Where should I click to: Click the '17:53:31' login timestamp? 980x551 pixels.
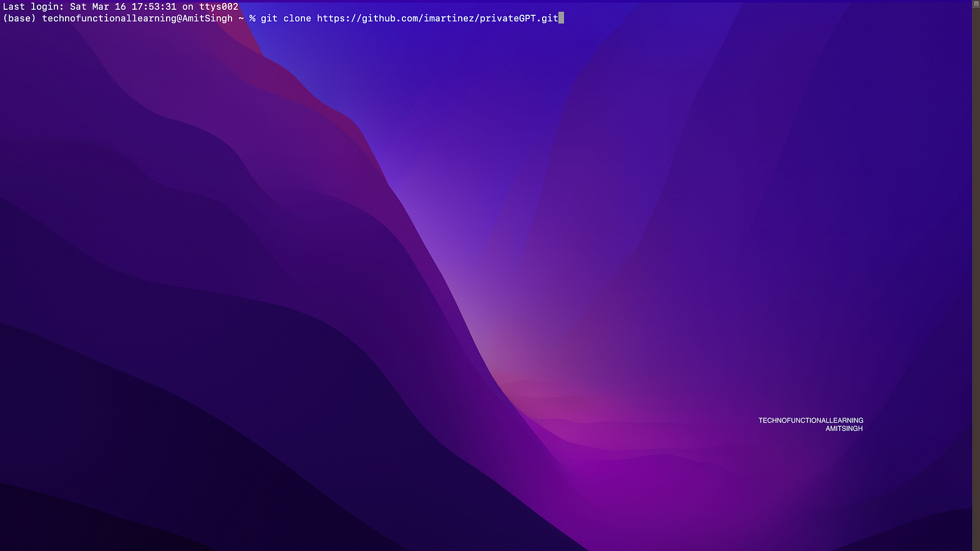(x=154, y=7)
